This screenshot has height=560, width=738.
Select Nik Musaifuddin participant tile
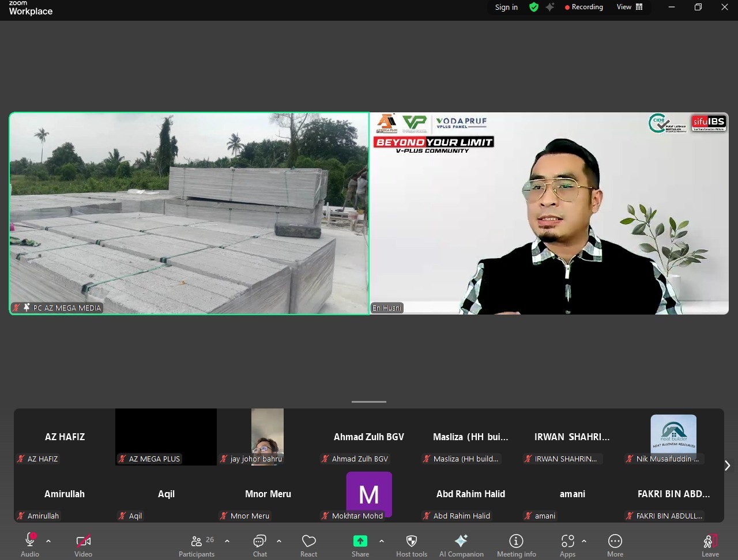coord(673,437)
